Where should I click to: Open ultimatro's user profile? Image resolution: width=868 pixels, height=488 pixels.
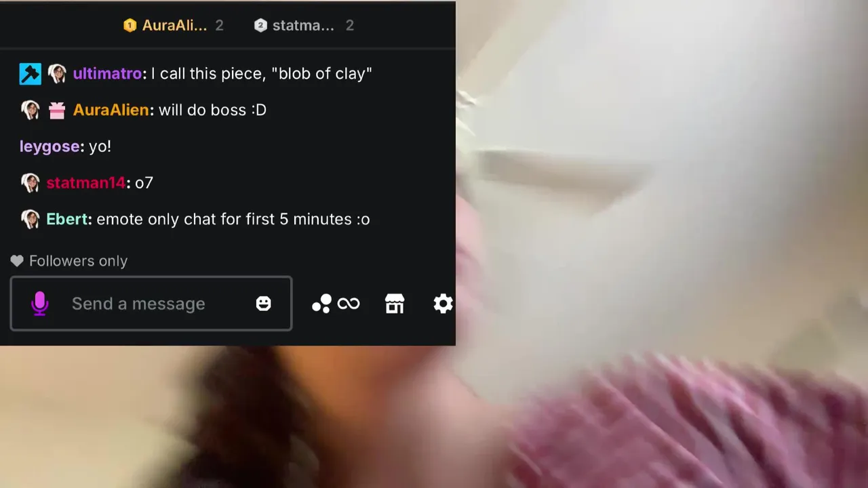pos(108,74)
